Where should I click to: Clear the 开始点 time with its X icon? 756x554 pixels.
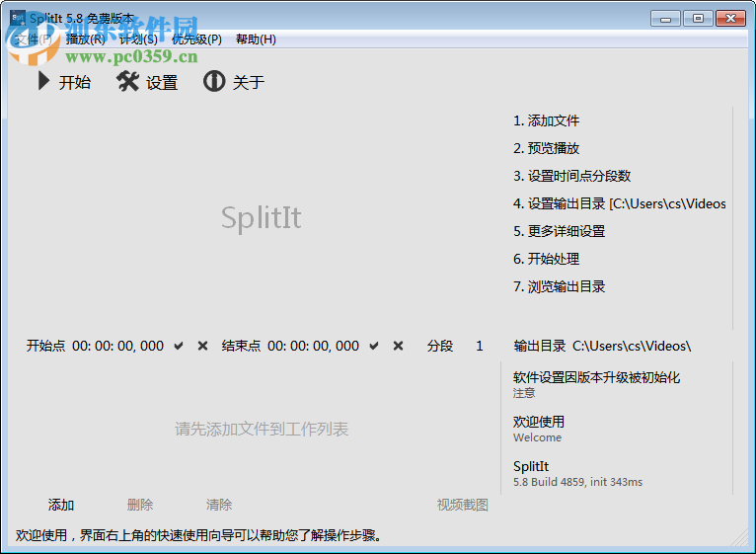click(x=203, y=346)
